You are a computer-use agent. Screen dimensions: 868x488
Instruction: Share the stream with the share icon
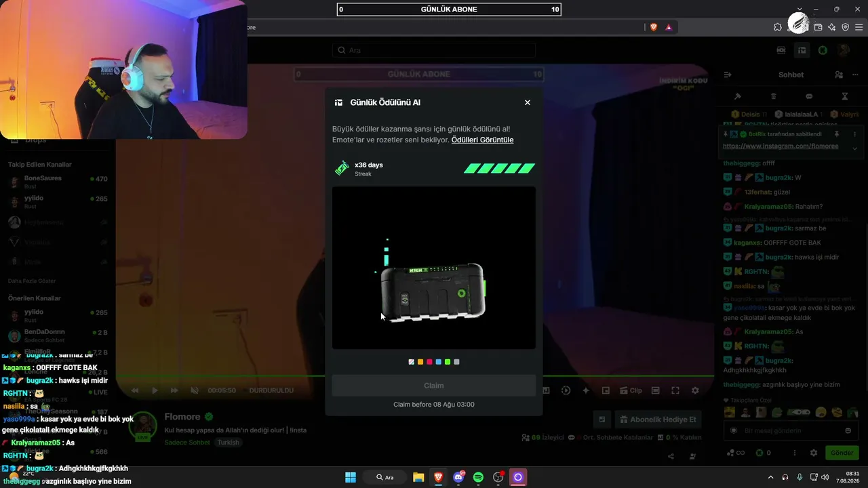671,456
